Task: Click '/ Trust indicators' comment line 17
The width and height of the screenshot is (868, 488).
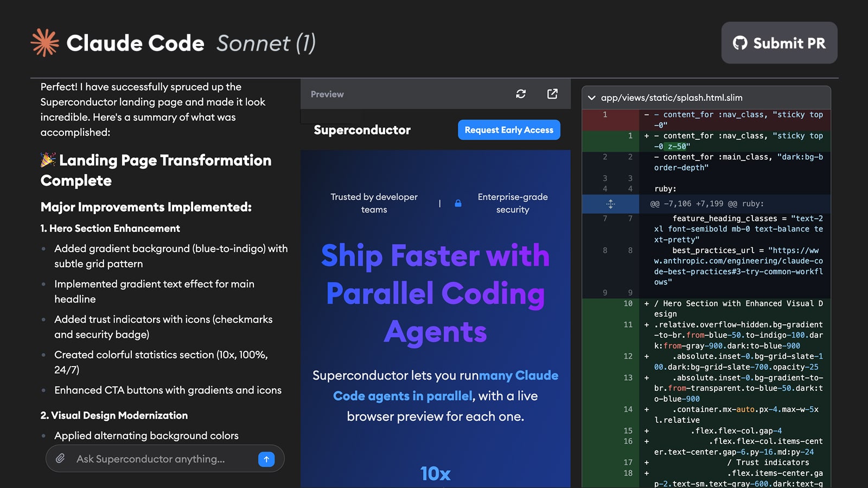Action: click(706, 463)
